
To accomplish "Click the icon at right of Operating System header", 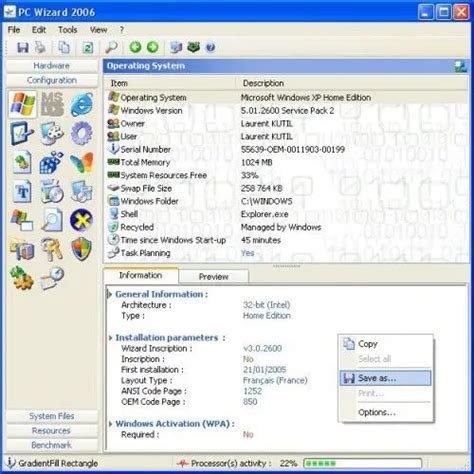I will coord(461,66).
